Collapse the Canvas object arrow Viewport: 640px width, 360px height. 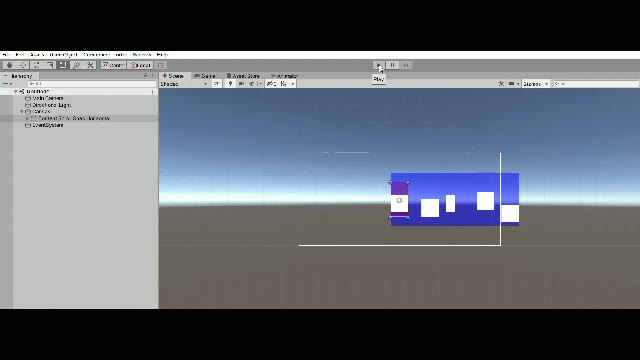click(22, 111)
